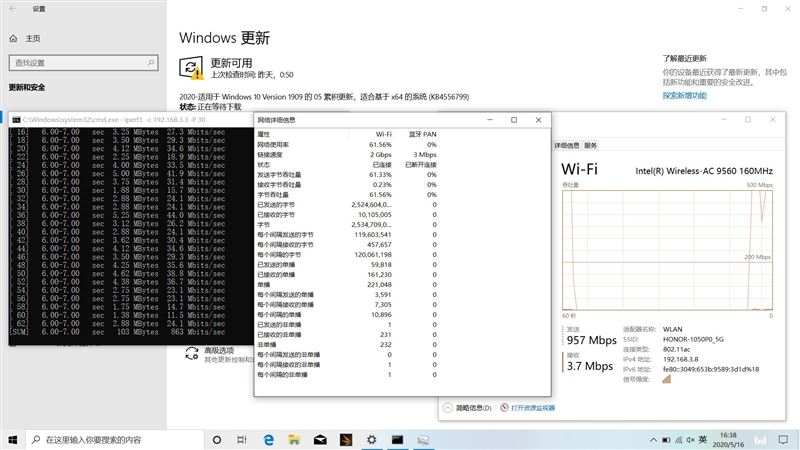
Task: Click the battery icon in system tray
Action: (666, 440)
